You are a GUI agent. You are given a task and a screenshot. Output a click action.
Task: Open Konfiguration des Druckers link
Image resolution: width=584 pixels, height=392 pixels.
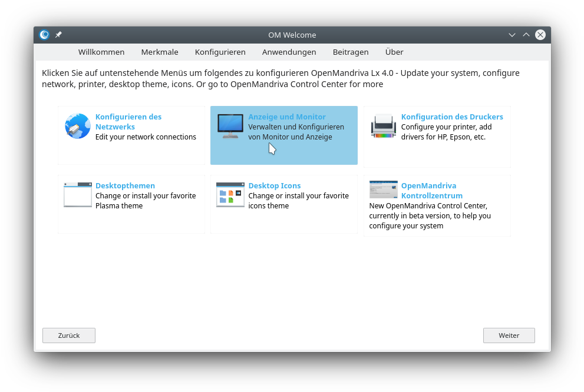point(452,117)
